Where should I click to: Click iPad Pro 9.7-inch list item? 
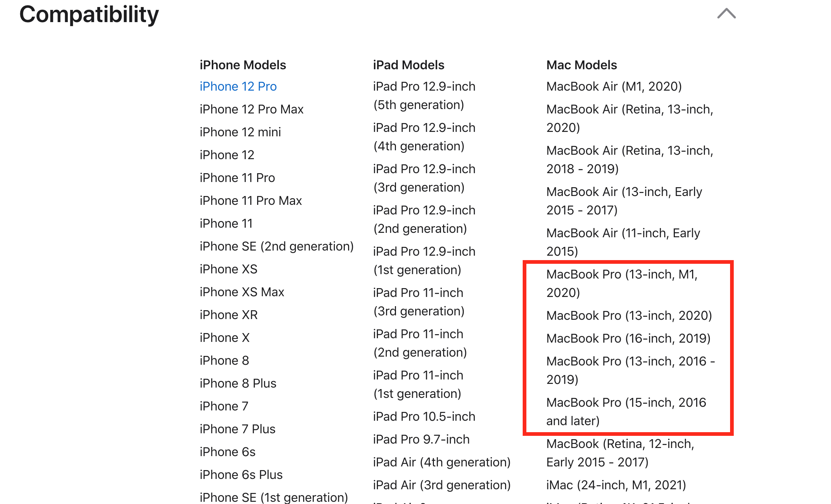421,439
